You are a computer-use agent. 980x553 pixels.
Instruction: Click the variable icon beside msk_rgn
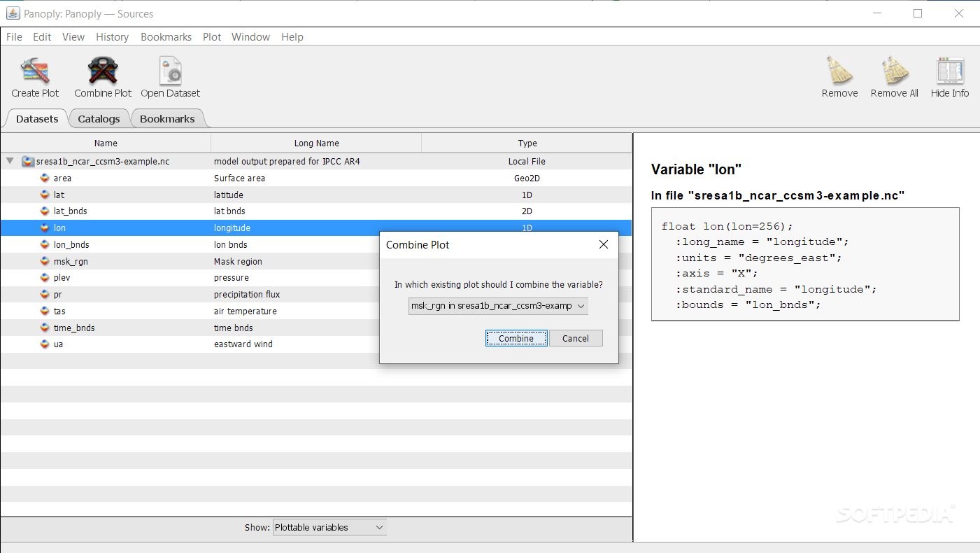click(x=45, y=261)
